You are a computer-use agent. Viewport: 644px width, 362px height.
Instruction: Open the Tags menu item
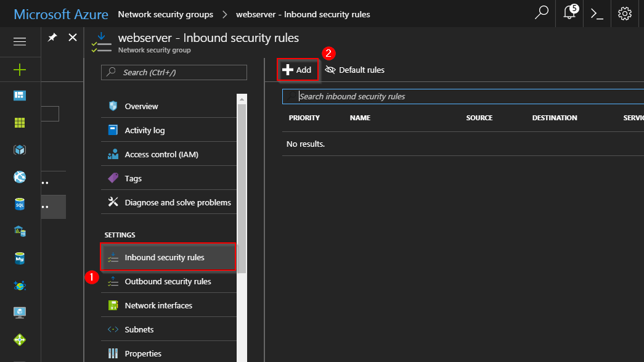tap(169, 178)
